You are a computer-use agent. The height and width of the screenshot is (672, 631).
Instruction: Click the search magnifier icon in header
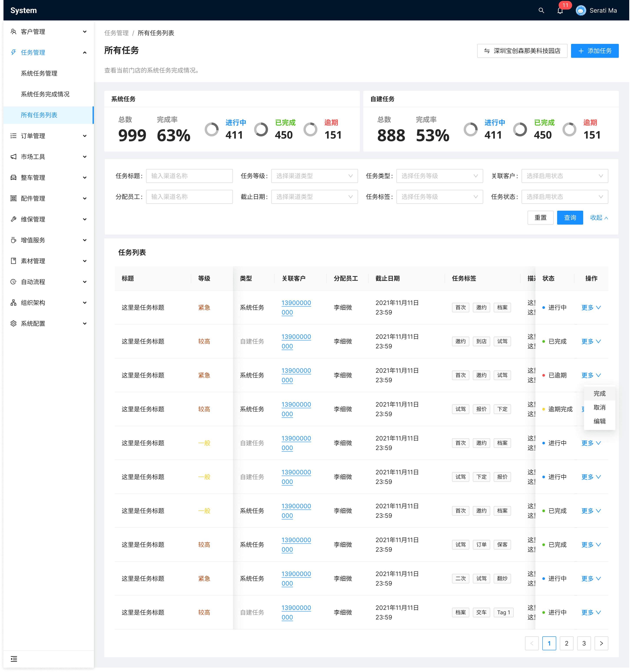point(541,10)
